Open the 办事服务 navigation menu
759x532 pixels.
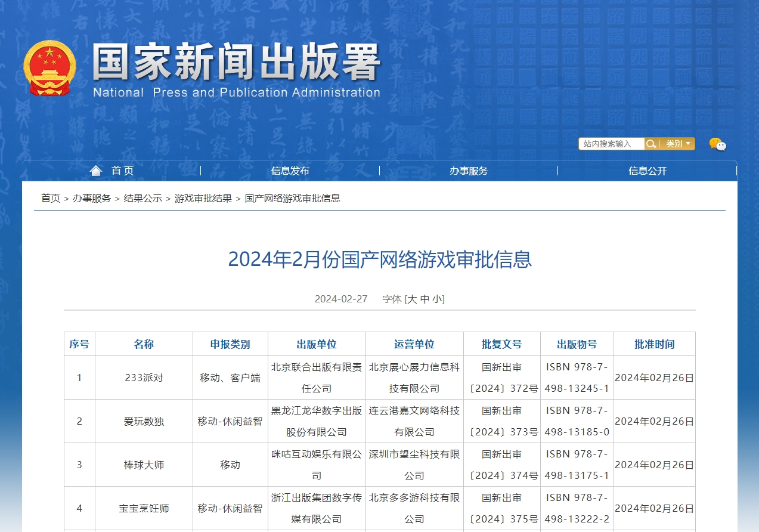[469, 171]
